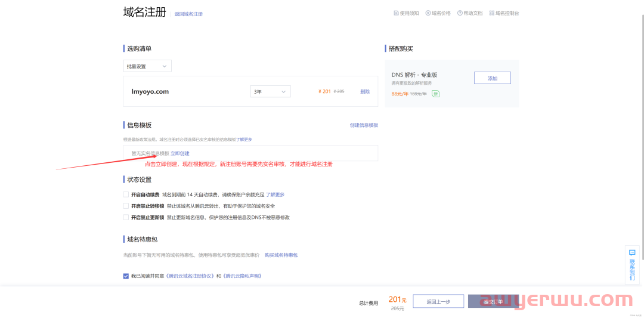Click 总计费用 label
The image size is (644, 318).
coord(369,303)
